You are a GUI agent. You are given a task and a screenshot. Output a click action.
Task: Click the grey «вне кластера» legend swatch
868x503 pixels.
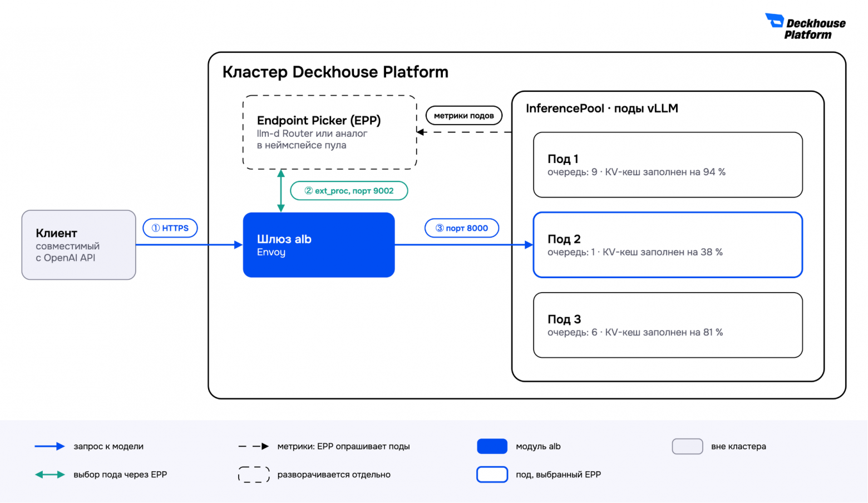(x=688, y=446)
